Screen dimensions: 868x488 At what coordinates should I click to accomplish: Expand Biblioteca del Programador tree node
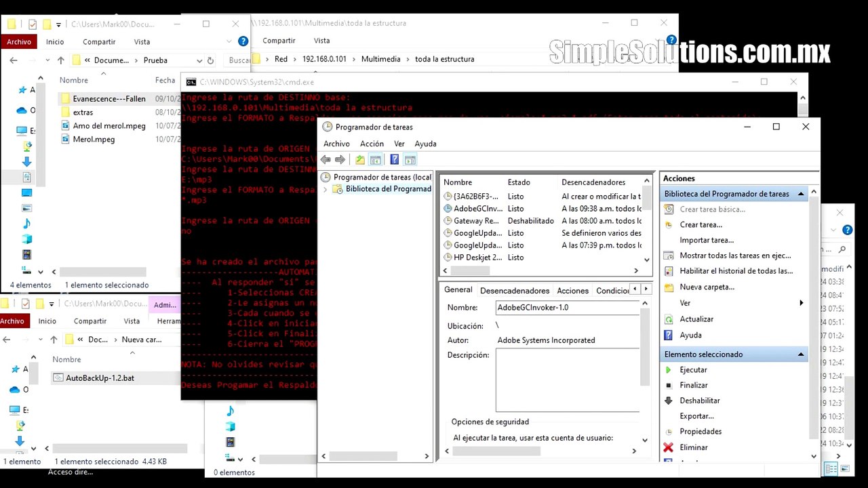coord(325,189)
